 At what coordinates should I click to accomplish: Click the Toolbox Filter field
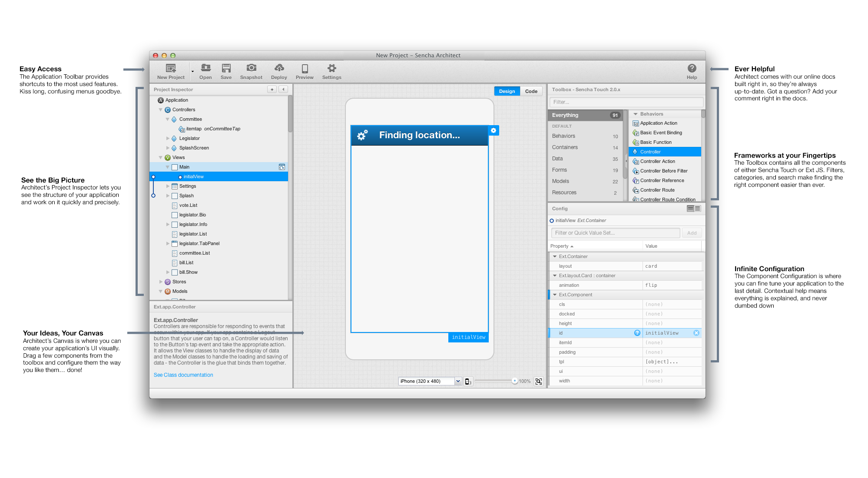pyautogui.click(x=626, y=102)
